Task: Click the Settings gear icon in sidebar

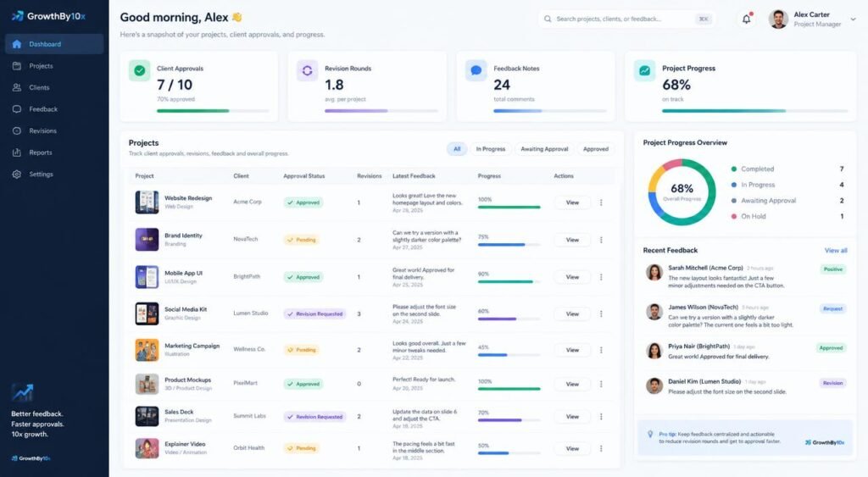Action: click(17, 174)
